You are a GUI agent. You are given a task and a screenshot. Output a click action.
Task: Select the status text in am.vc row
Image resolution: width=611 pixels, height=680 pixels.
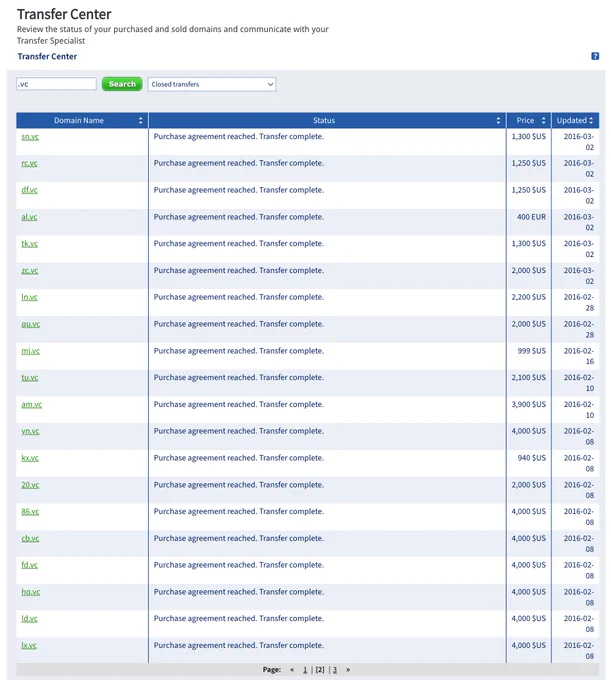pos(239,405)
